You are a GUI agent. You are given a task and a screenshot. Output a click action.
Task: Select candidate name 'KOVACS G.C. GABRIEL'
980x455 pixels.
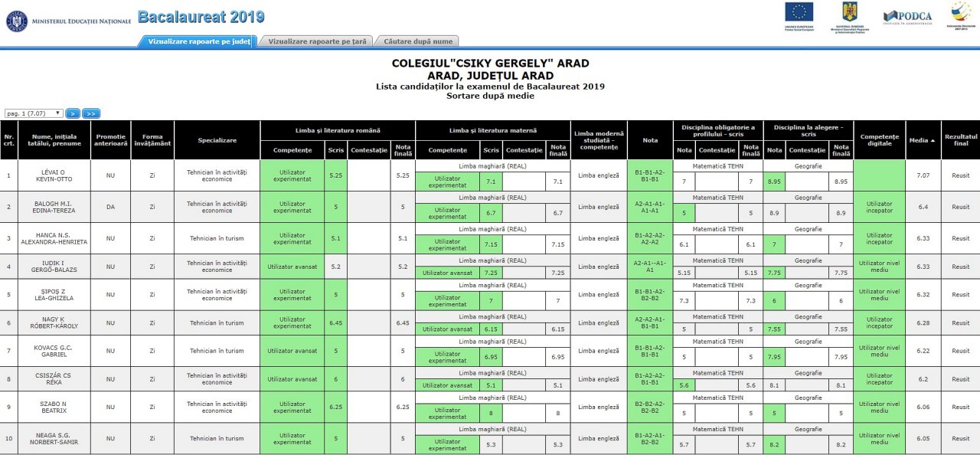tap(54, 351)
